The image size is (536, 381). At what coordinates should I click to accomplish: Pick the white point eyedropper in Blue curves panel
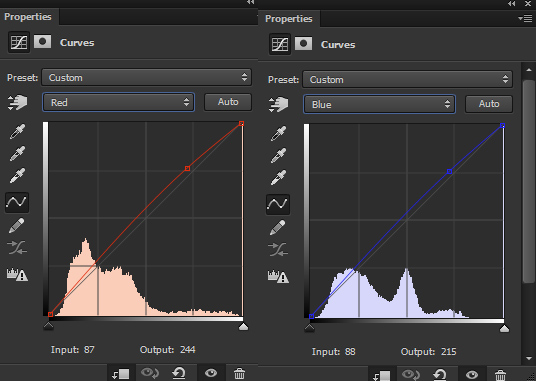(x=278, y=178)
